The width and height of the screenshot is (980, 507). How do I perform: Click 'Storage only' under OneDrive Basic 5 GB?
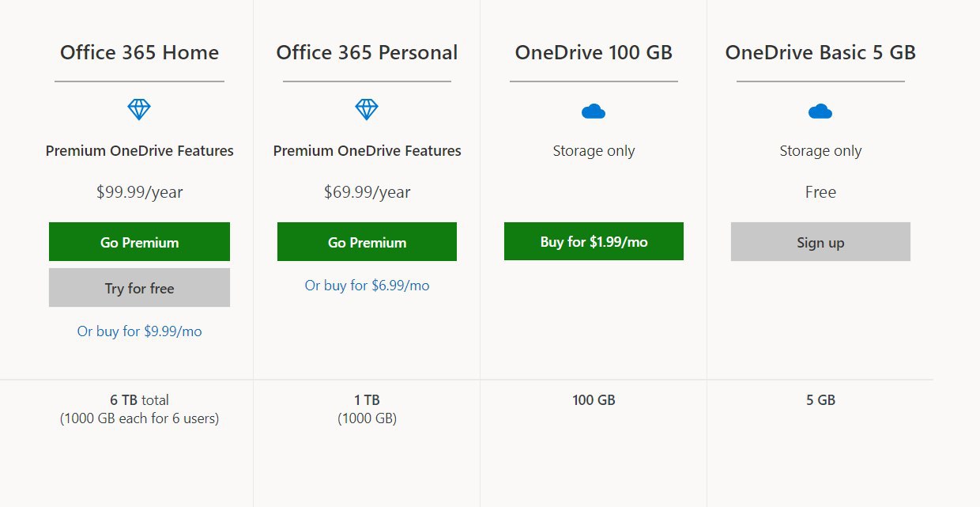tap(820, 150)
